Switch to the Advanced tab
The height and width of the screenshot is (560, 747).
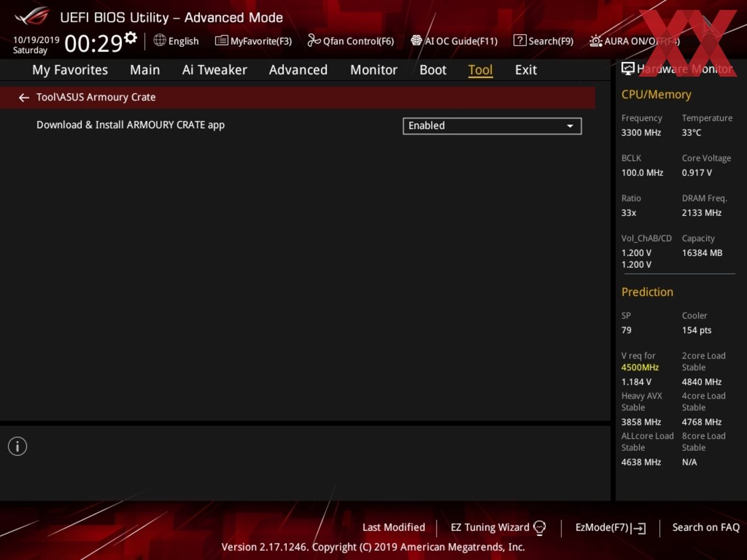tap(298, 70)
